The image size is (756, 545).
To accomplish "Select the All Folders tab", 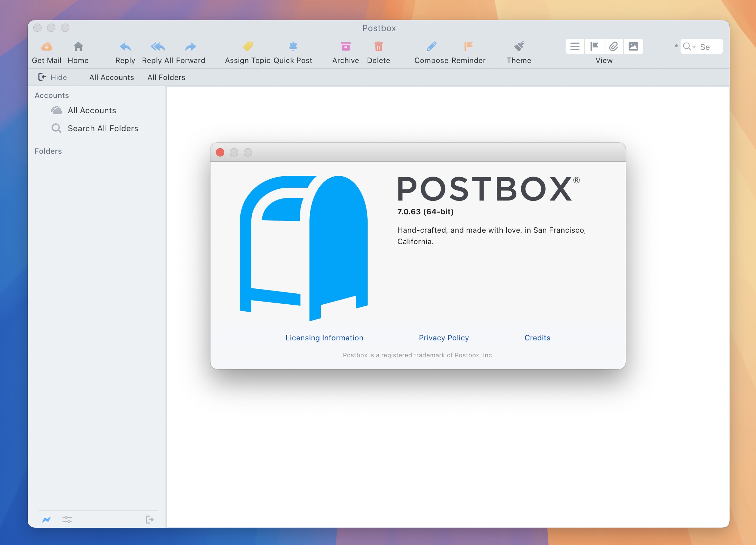I will 166,77.
